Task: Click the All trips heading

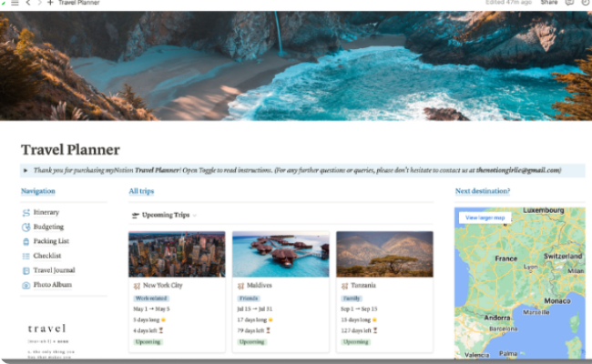Action: point(141,191)
